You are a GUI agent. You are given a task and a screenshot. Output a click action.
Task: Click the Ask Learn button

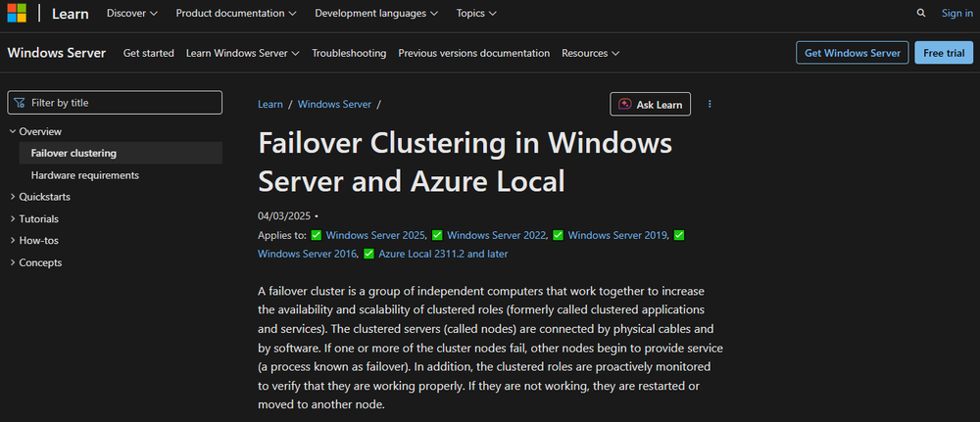[650, 104]
